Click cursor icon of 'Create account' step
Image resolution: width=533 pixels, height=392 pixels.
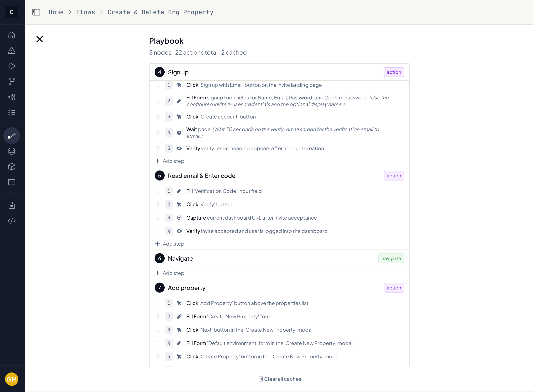tap(179, 117)
